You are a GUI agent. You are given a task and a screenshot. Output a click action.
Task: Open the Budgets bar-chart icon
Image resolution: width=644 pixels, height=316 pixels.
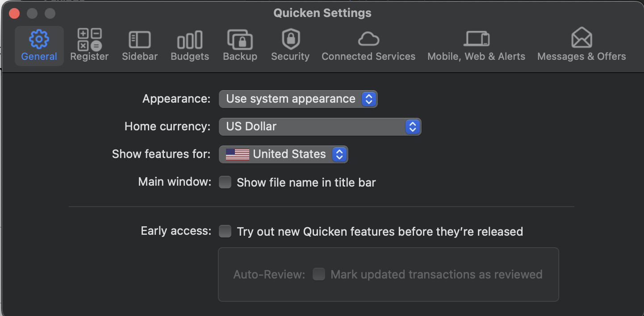(190, 40)
